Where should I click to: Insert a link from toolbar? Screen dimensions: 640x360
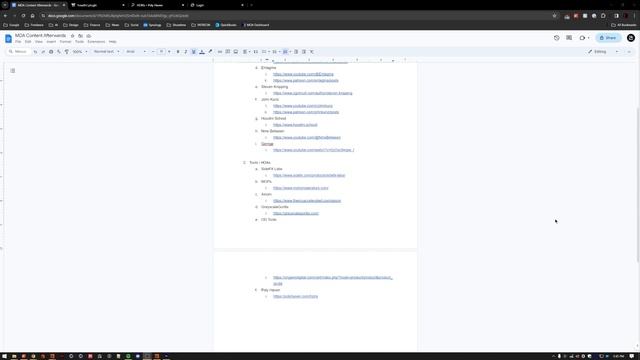pos(220,52)
